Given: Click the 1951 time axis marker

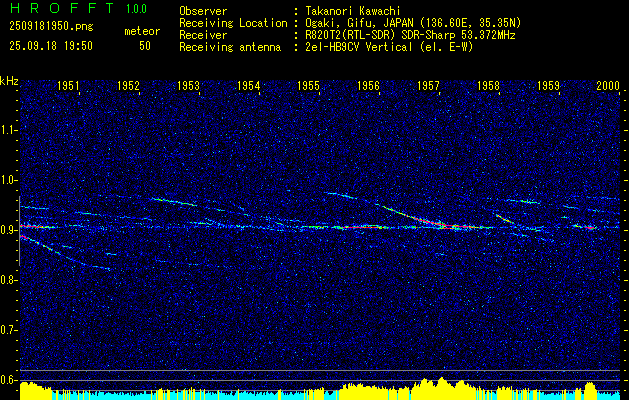Looking at the screenshot, I should (x=68, y=85).
